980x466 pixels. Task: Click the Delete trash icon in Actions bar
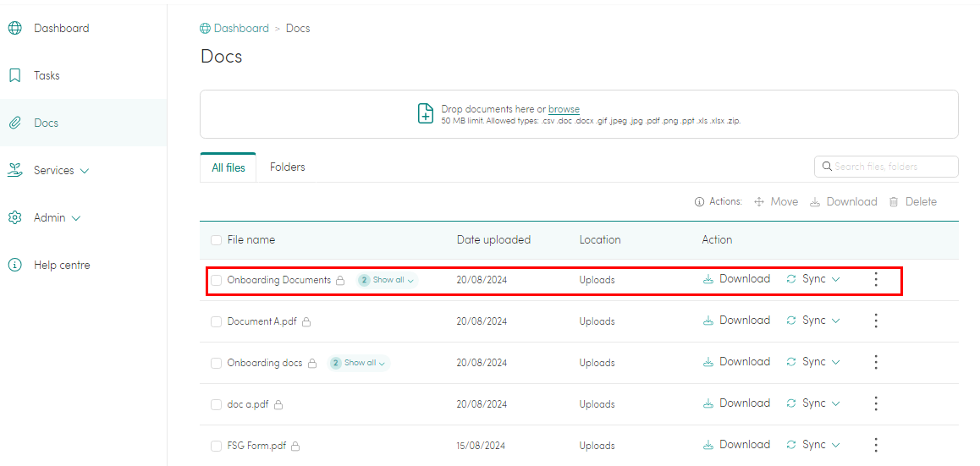(x=894, y=202)
